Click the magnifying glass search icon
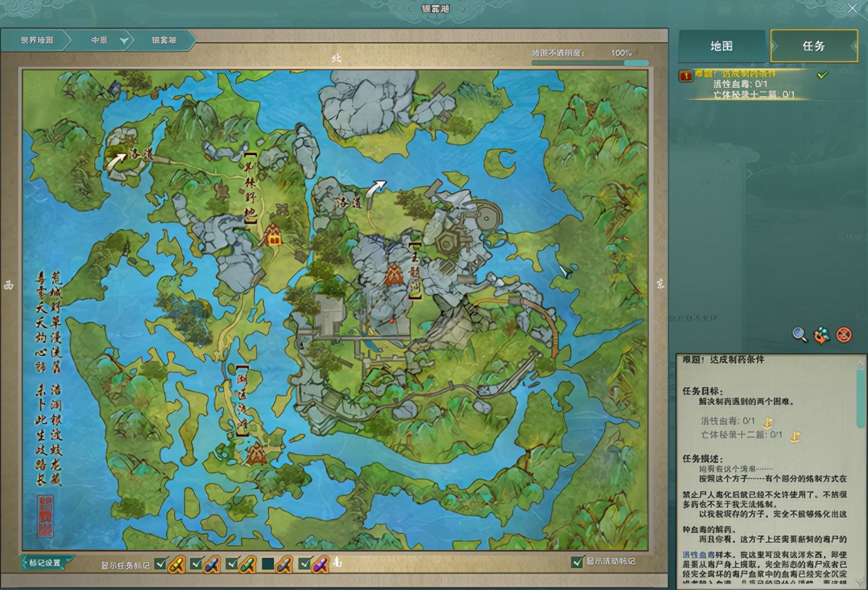 pos(800,335)
